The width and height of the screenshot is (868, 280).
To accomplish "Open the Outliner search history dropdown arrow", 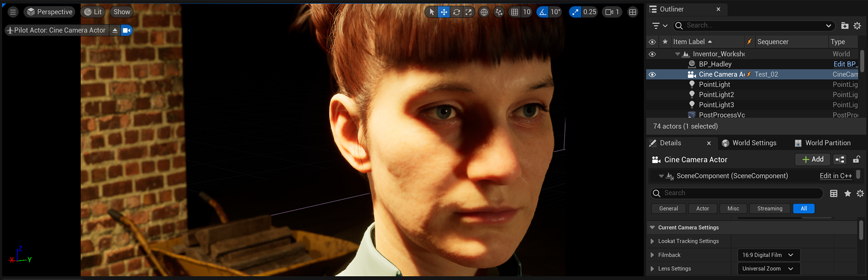I will (x=828, y=26).
